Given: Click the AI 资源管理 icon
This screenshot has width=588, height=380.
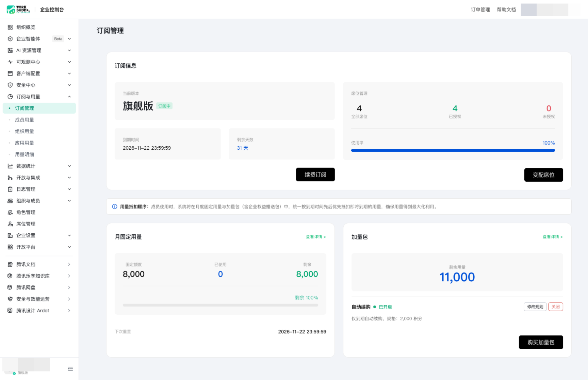Looking at the screenshot, I should click(x=10, y=50).
